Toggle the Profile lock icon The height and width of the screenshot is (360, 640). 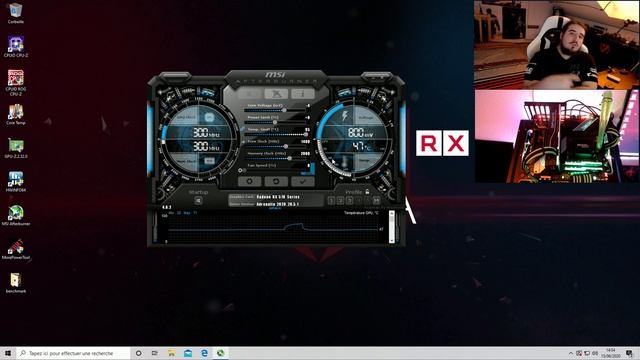click(x=367, y=191)
